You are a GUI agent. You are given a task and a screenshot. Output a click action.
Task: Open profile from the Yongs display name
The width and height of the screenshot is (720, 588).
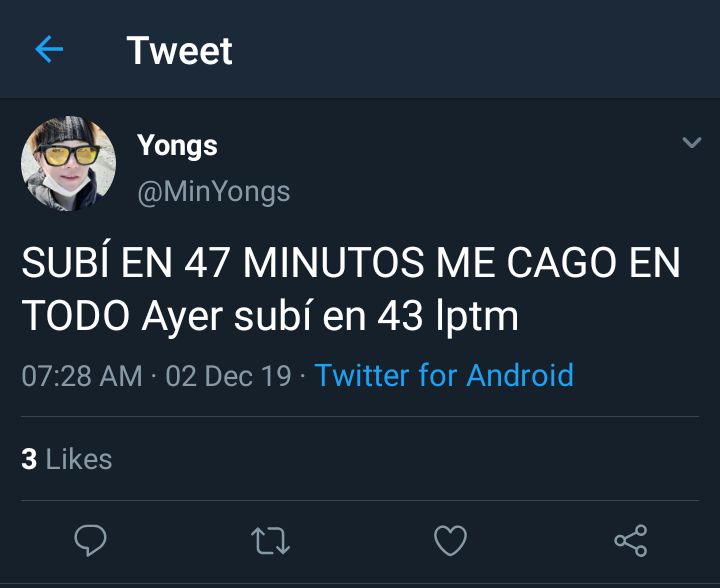tap(177, 146)
